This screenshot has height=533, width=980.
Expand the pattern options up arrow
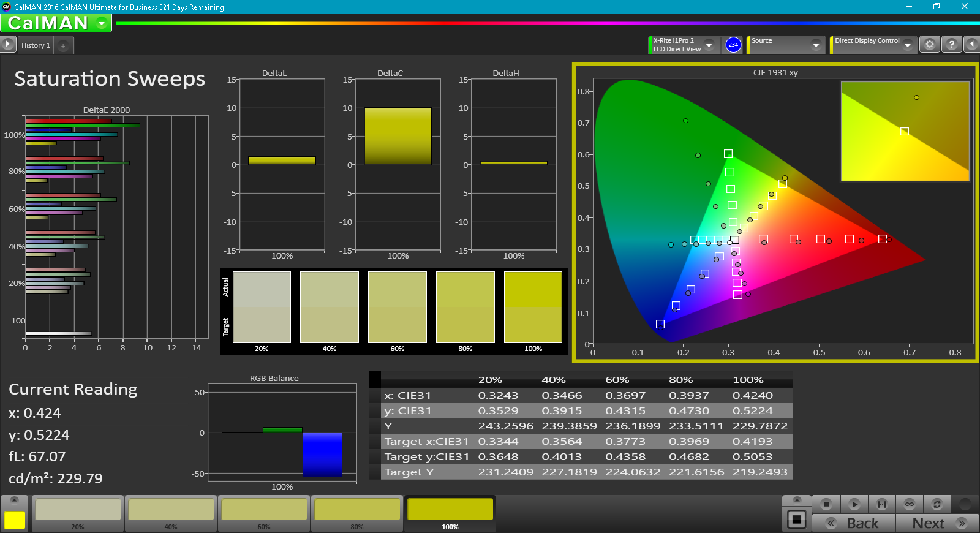[x=797, y=500]
